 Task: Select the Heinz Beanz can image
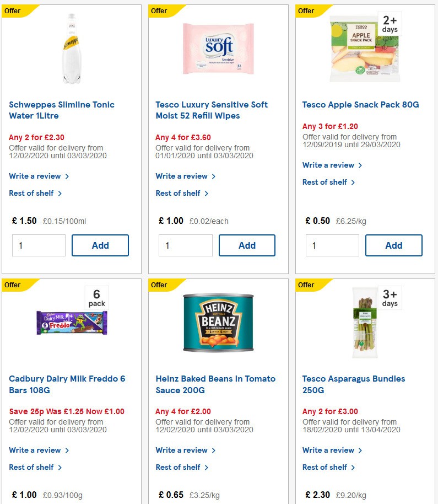click(x=217, y=323)
